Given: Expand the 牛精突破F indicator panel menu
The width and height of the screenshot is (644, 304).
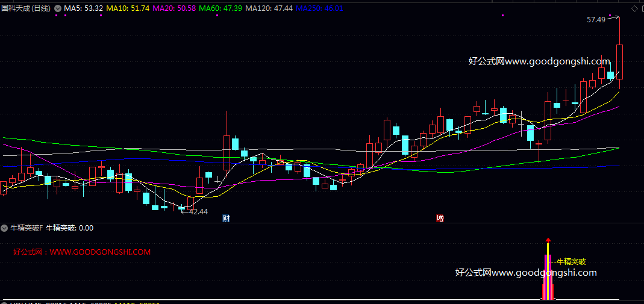Looking at the screenshot, I should tap(5, 228).
